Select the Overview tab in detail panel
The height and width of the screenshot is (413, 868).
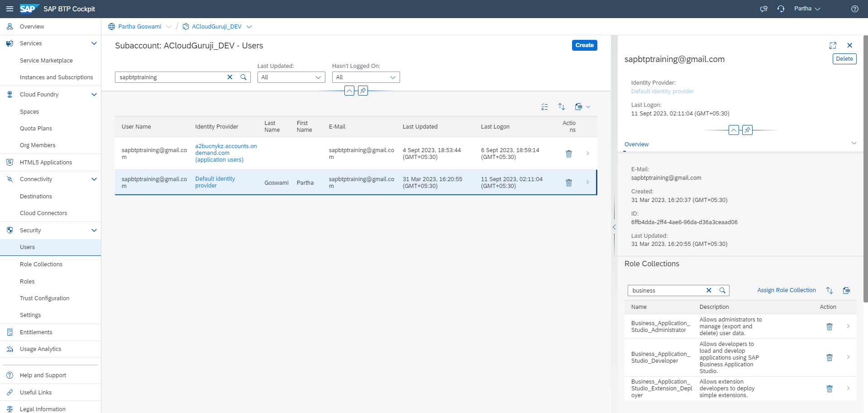636,144
